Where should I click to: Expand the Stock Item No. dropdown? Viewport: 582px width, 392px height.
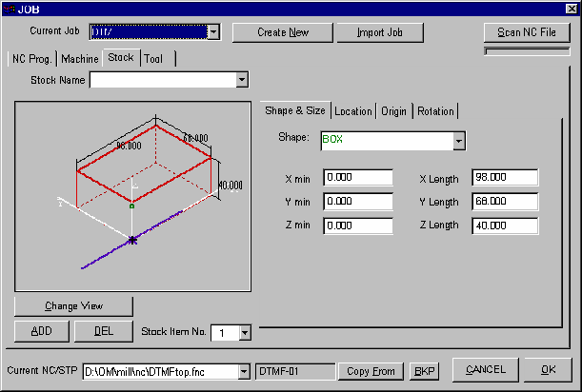click(245, 332)
